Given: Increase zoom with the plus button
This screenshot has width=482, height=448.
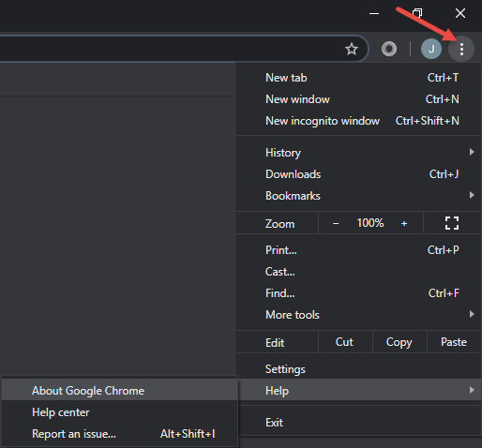Looking at the screenshot, I should tap(404, 223).
